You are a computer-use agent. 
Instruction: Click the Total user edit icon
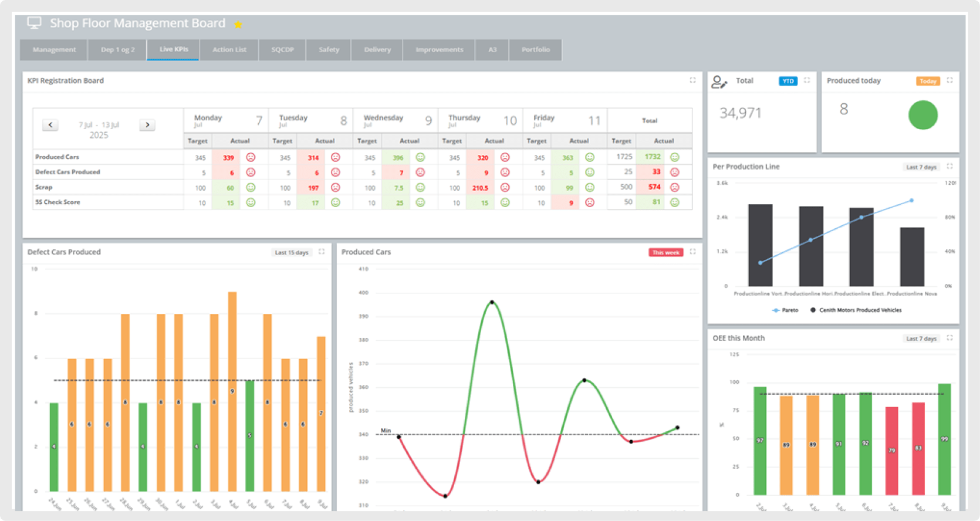719,82
